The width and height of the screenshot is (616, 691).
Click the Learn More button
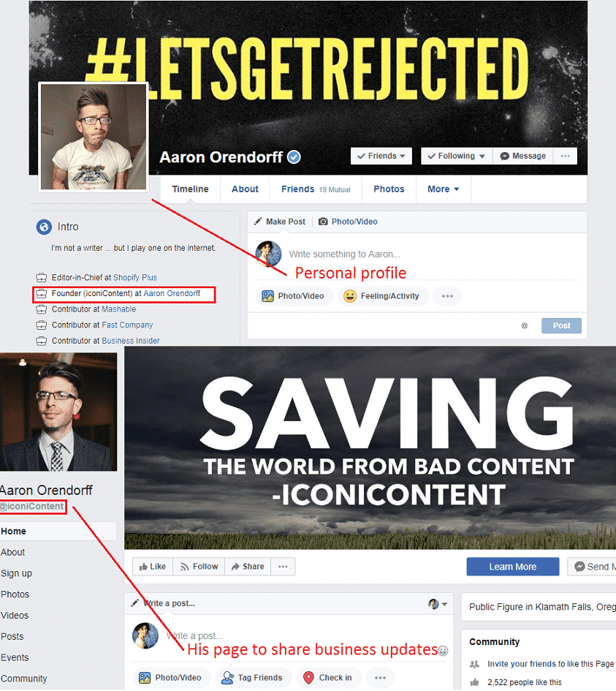click(x=512, y=567)
